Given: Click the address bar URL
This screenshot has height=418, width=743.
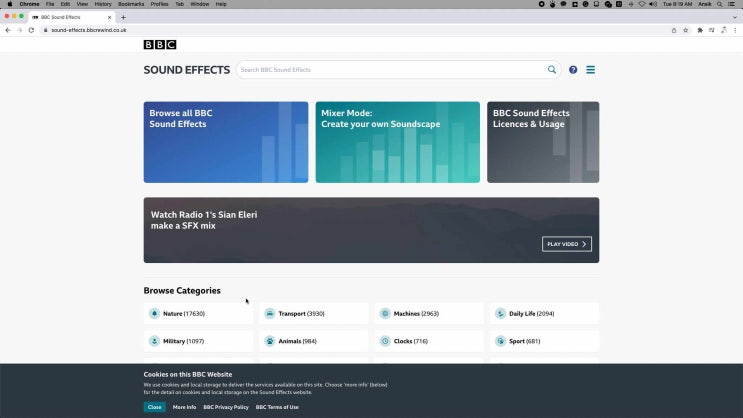Looking at the screenshot, I should pos(89,30).
